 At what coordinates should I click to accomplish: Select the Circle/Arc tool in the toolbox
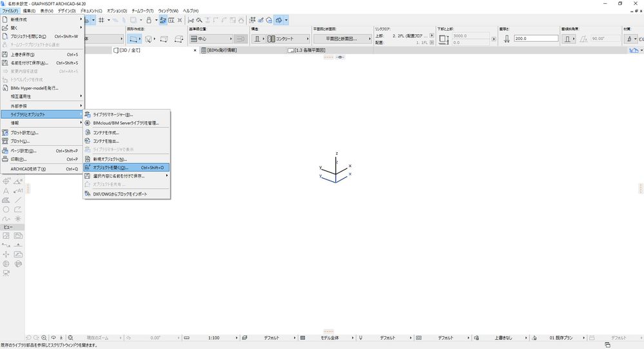coord(6,210)
